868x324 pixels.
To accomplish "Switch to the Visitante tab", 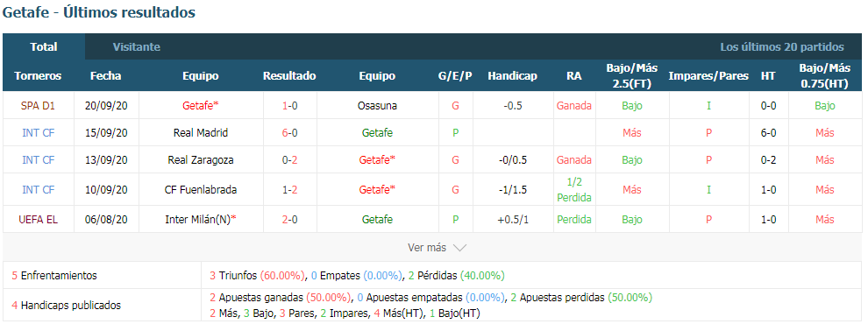I will point(137,47).
